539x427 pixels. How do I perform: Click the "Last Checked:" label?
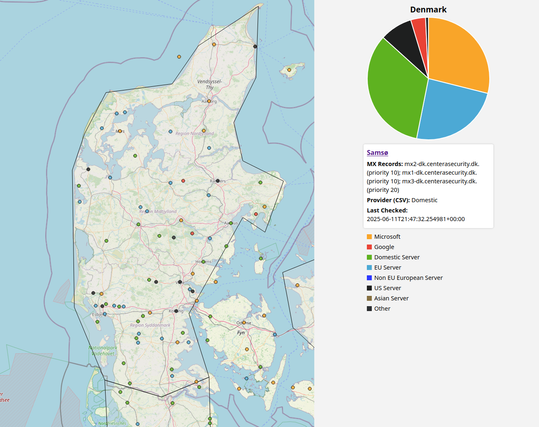[x=387, y=210]
